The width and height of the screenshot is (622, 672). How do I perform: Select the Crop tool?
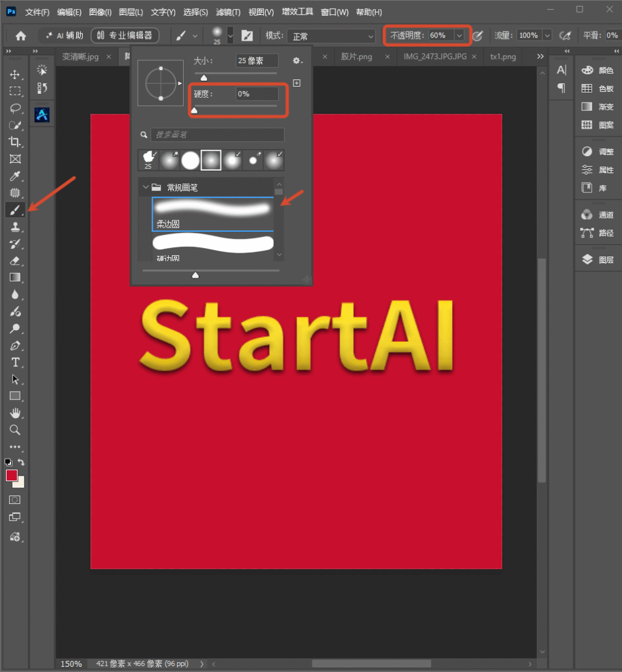15,142
